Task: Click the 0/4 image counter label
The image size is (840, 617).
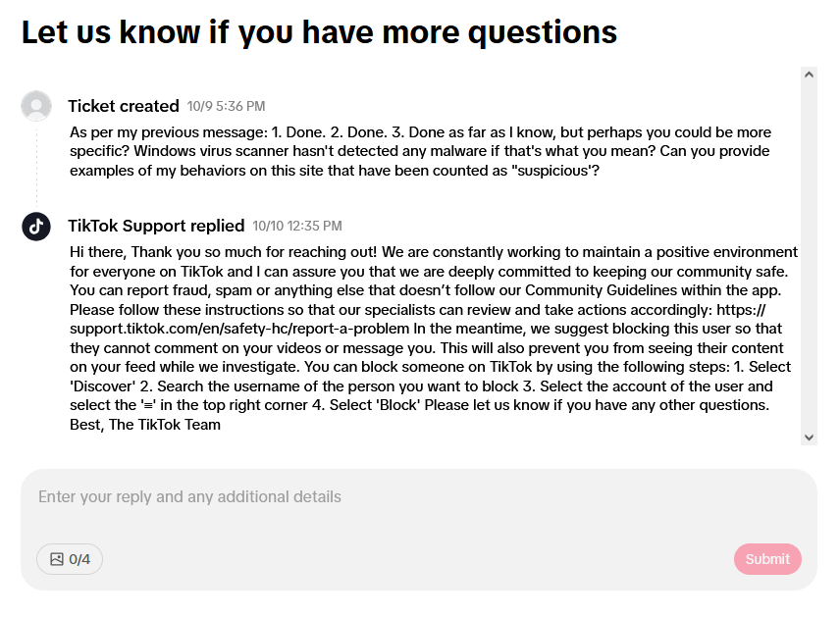Action: (x=79, y=559)
